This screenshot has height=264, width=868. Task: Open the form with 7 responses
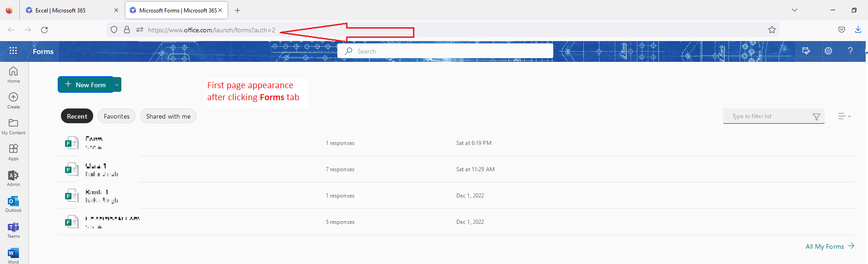(x=456, y=169)
